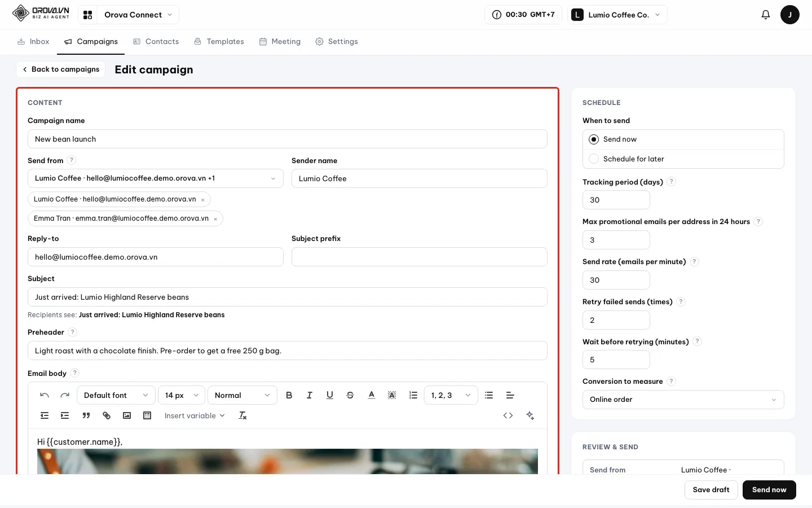
Task: Select the Send now radio option
Action: (683, 139)
